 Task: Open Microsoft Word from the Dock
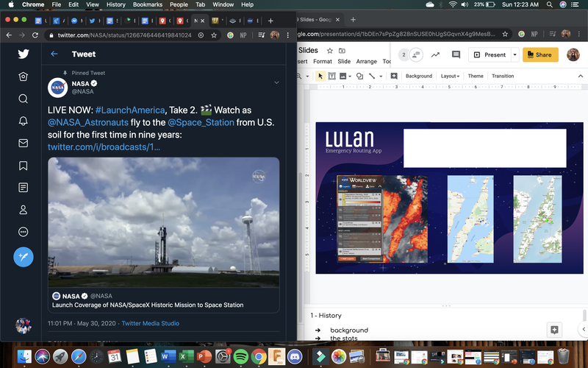(x=168, y=356)
